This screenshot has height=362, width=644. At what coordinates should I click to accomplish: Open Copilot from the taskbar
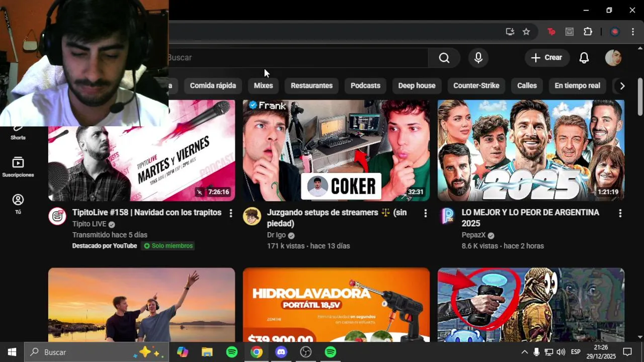pyautogui.click(x=183, y=352)
